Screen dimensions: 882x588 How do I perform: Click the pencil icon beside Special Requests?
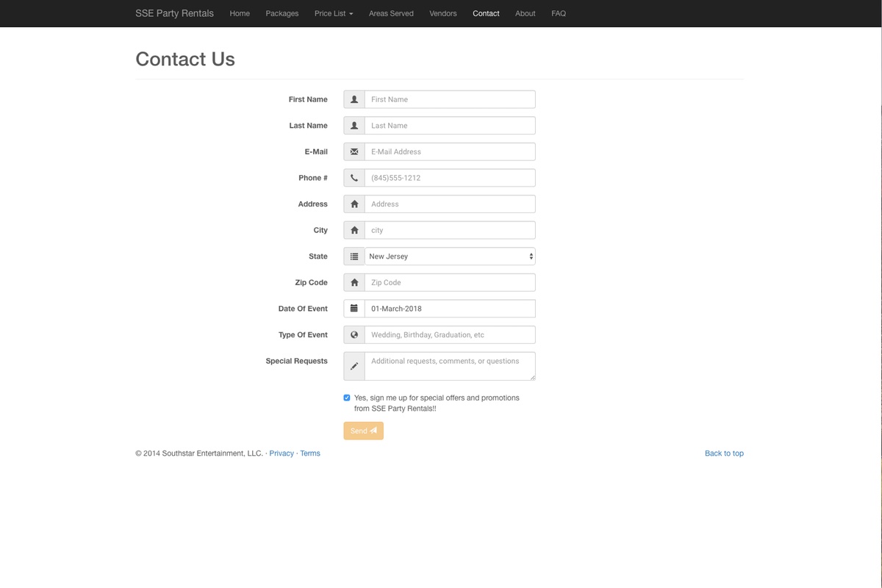click(x=354, y=366)
